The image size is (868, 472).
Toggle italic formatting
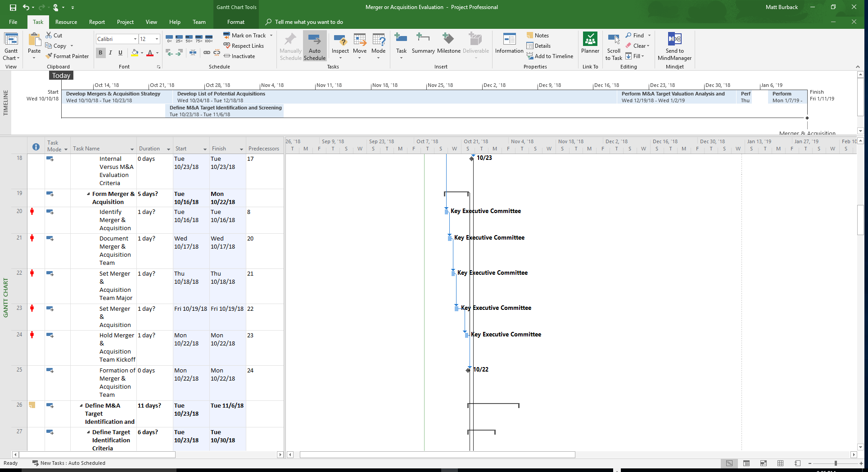[x=110, y=53]
